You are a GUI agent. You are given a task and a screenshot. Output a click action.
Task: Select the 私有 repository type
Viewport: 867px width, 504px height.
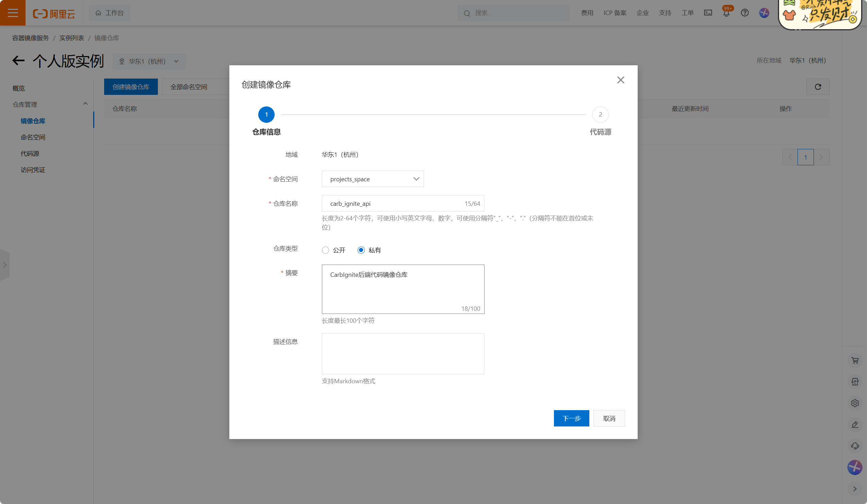pyautogui.click(x=361, y=250)
